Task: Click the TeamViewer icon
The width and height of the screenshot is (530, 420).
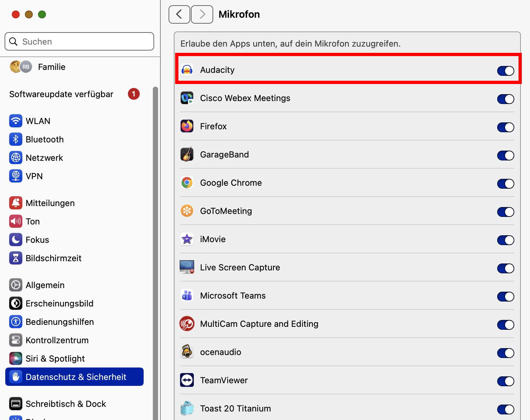Action: click(187, 380)
